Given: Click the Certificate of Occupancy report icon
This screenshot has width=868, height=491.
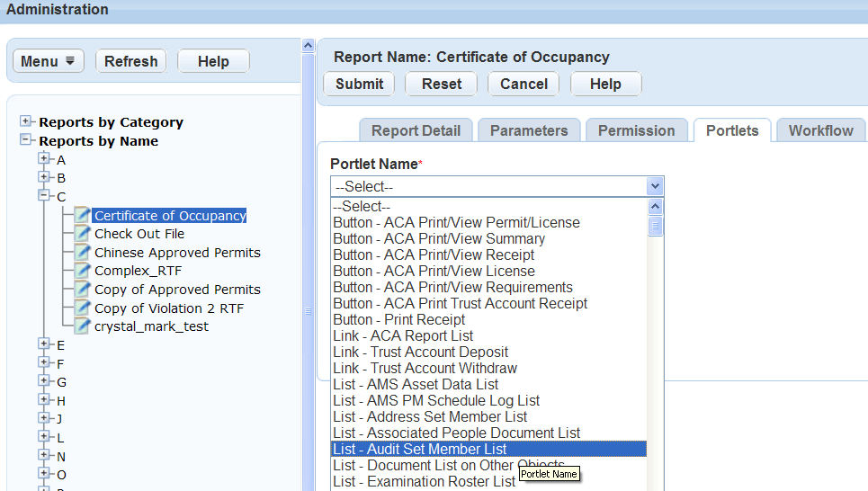Looking at the screenshot, I should [83, 216].
